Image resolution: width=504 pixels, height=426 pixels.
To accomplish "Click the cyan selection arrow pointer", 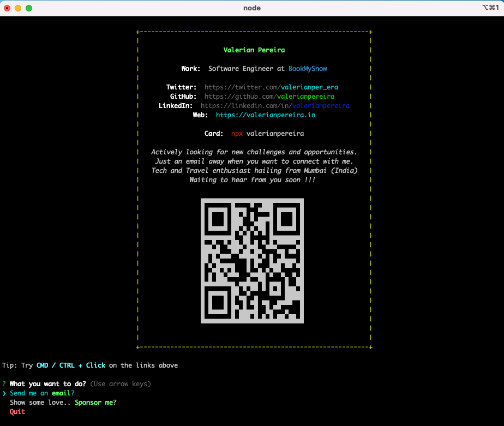I will [4, 393].
